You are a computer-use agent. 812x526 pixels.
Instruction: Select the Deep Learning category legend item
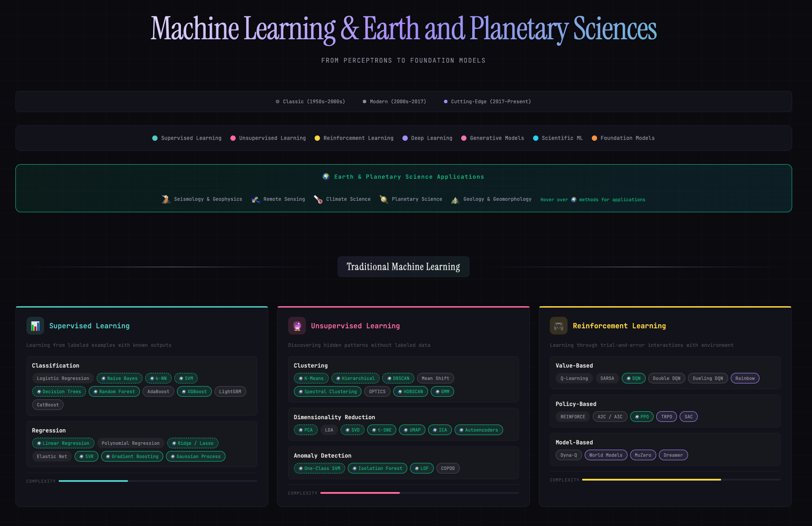[x=427, y=138]
